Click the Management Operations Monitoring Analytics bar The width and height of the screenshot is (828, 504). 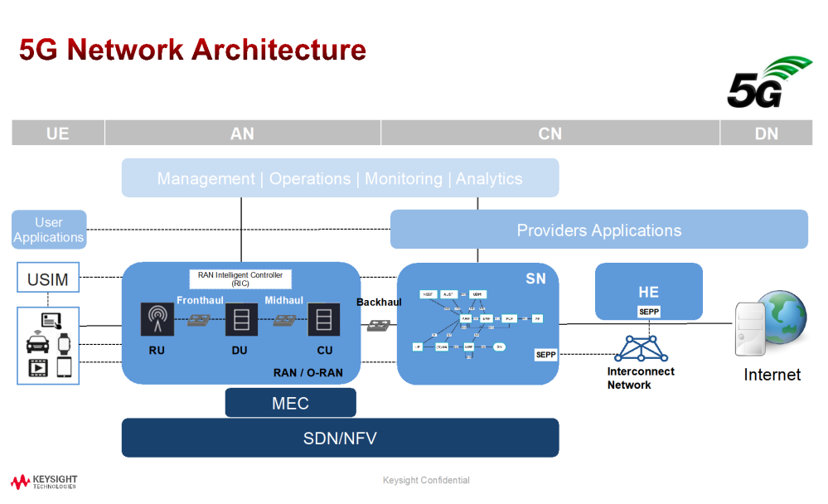tap(340, 178)
